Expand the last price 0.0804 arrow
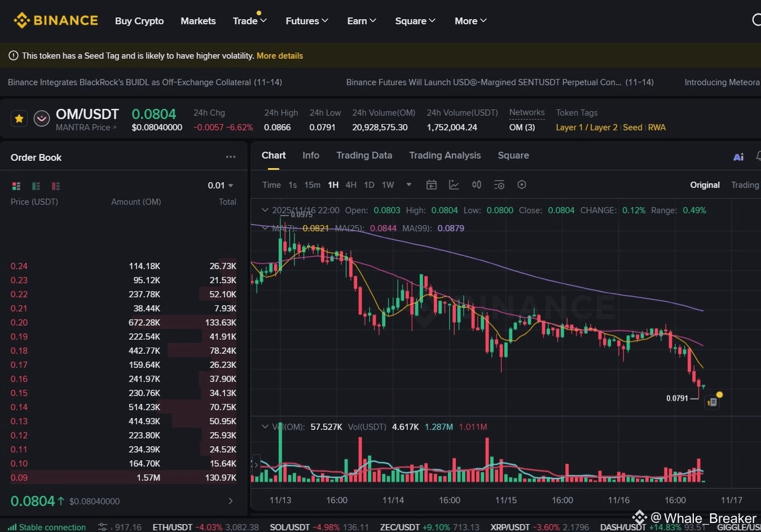Viewport: 761px width, 532px height. [x=230, y=501]
